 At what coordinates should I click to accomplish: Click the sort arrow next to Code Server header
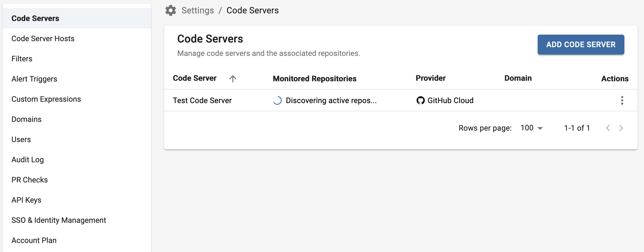pyautogui.click(x=233, y=79)
